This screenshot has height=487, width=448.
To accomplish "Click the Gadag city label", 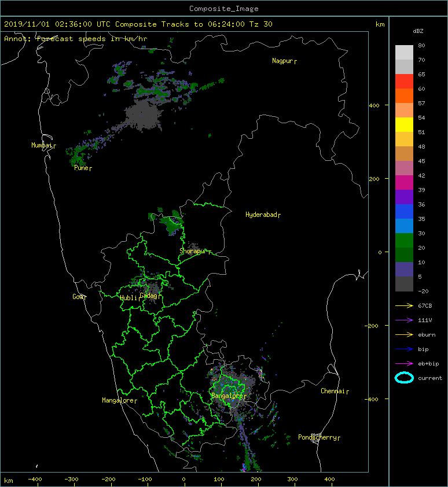I will coord(150,296).
